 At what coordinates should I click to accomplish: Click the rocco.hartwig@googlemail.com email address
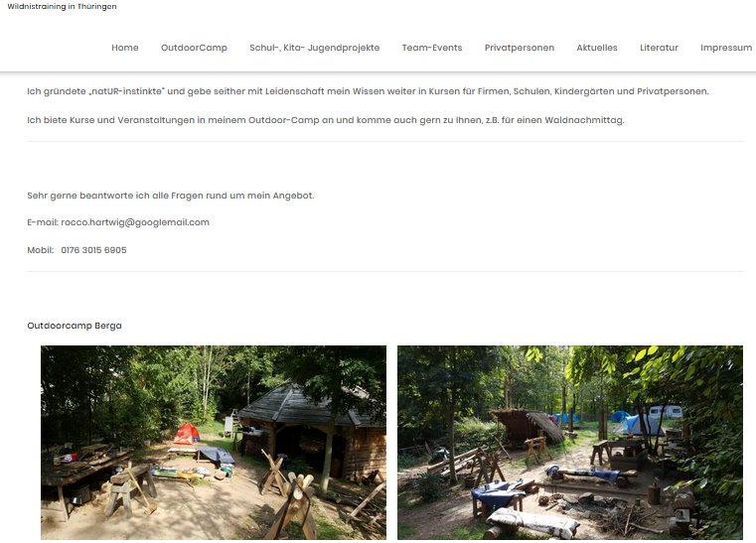135,222
